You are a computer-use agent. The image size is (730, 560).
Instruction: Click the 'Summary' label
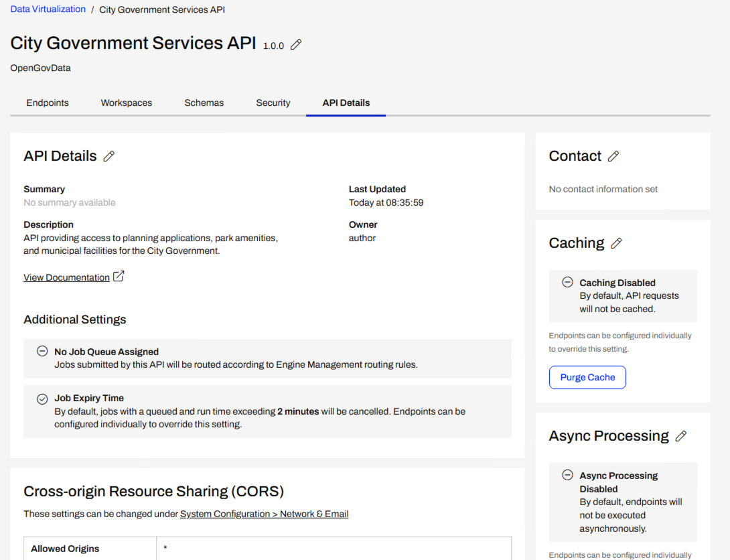coord(44,189)
